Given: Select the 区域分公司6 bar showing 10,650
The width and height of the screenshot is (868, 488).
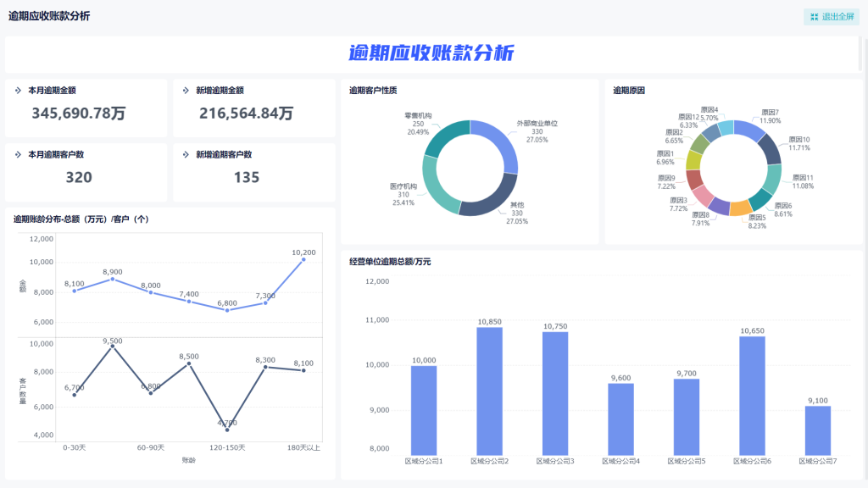Looking at the screenshot, I should click(x=752, y=396).
